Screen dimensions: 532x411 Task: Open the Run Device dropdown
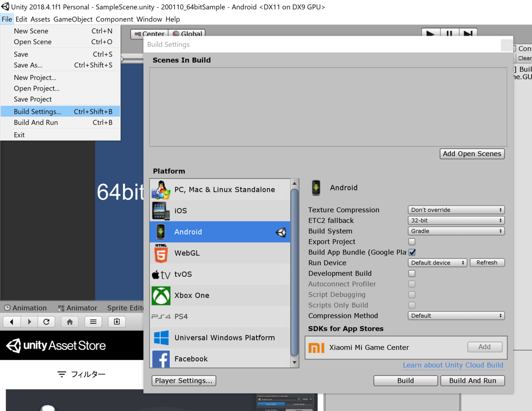[x=438, y=263]
